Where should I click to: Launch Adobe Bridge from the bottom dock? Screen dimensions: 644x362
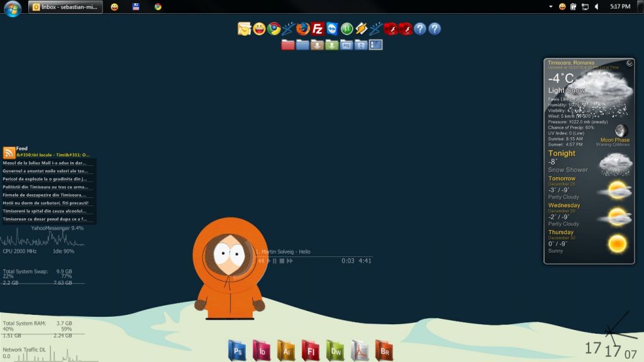point(384,350)
